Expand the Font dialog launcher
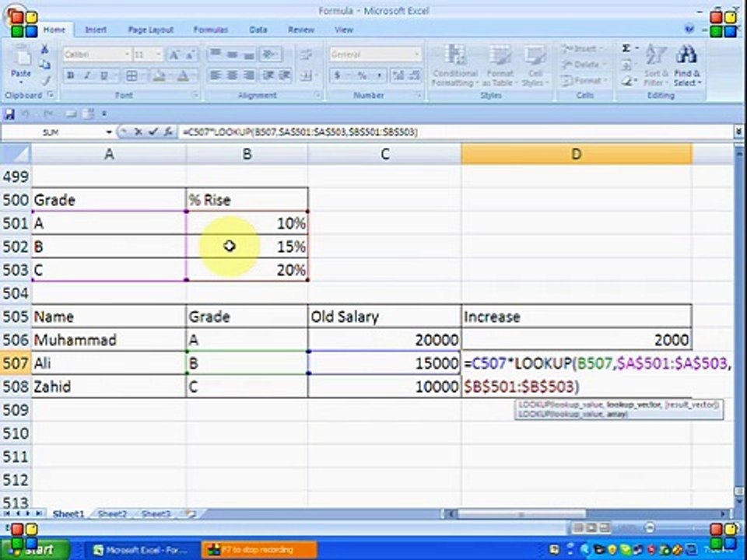This screenshot has width=747, height=560. [x=195, y=95]
